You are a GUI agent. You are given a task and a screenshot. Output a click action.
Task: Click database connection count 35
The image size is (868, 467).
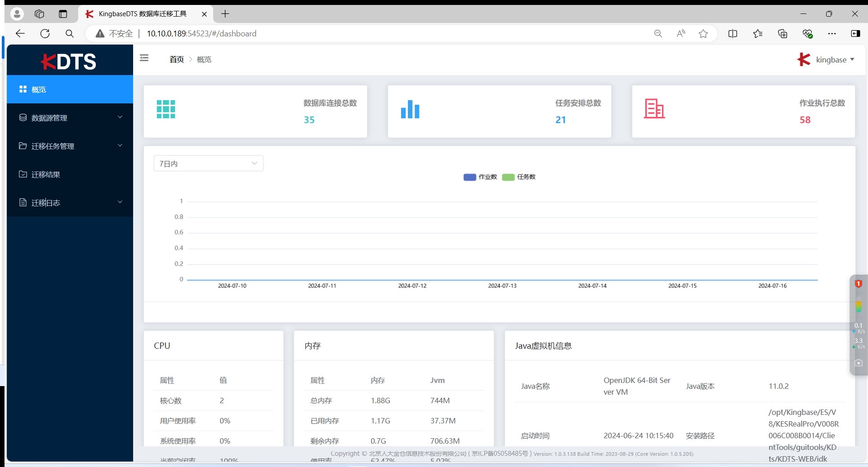(x=309, y=120)
